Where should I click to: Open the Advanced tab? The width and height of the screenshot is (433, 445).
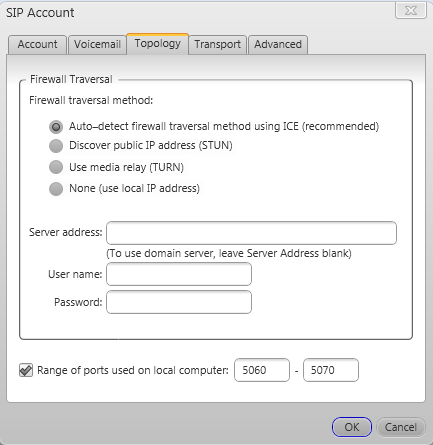coord(278,44)
